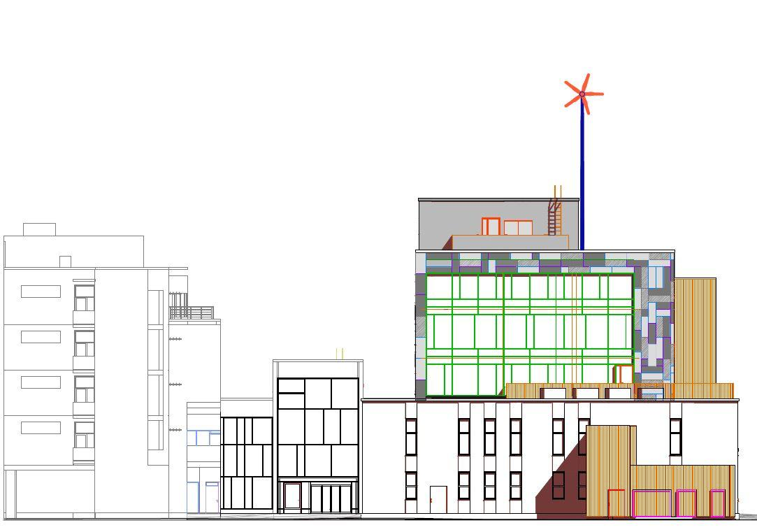Click the small rooftop box on left building
Image resolution: width=757 pixels, height=532 pixels.
tap(39, 229)
